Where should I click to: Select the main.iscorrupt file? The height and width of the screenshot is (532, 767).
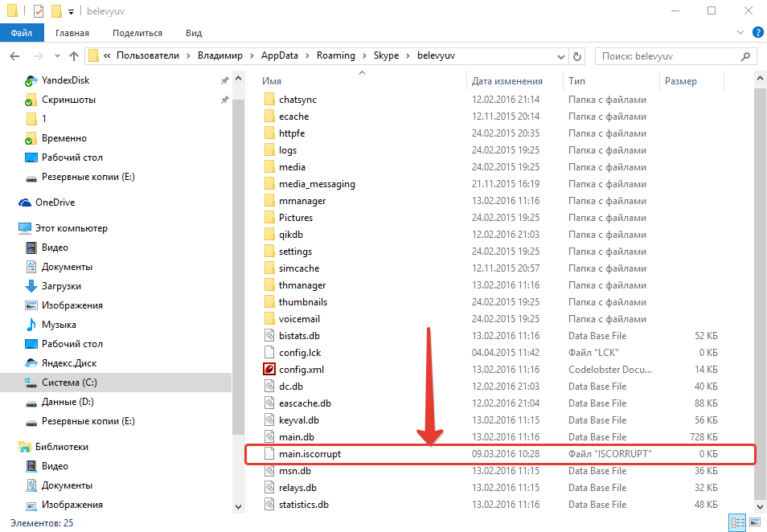click(310, 454)
